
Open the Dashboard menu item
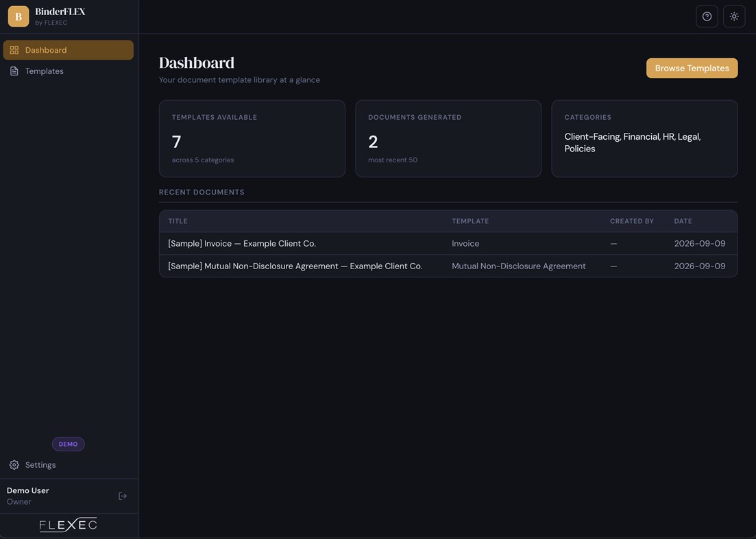[69, 50]
